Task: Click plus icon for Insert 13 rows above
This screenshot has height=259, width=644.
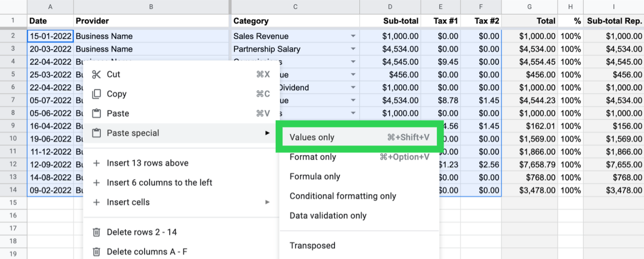Action: click(96, 163)
